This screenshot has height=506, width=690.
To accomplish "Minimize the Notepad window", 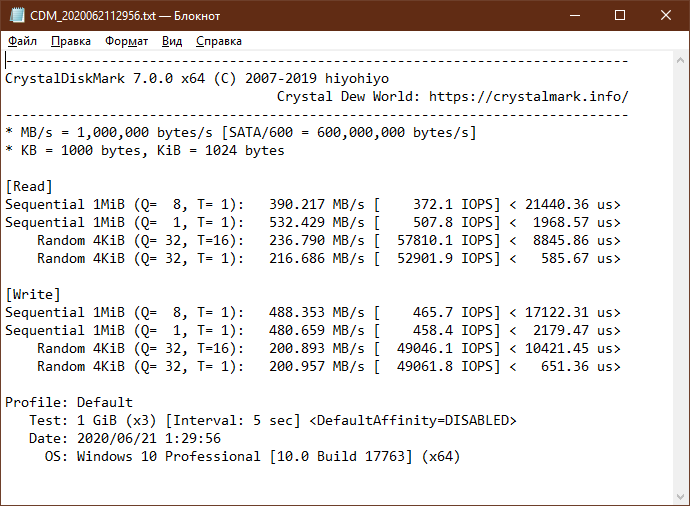I will click(x=575, y=15).
